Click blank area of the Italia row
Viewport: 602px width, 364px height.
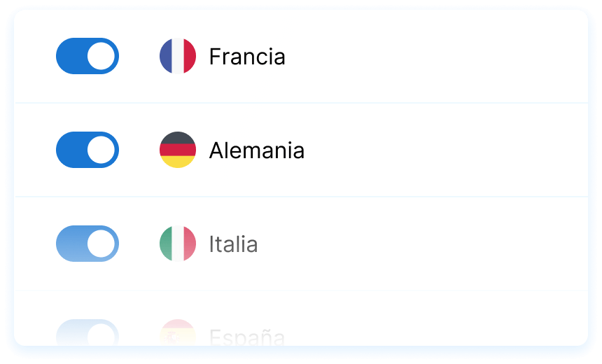[434, 244]
